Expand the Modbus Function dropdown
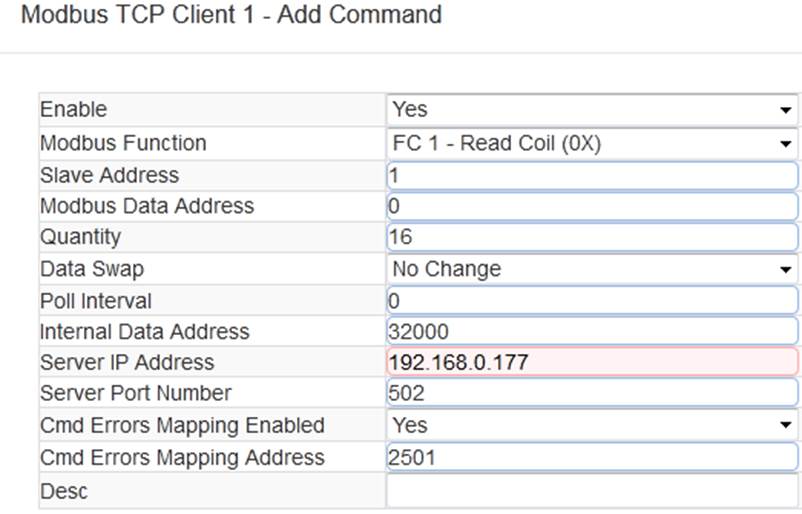 [x=592, y=143]
